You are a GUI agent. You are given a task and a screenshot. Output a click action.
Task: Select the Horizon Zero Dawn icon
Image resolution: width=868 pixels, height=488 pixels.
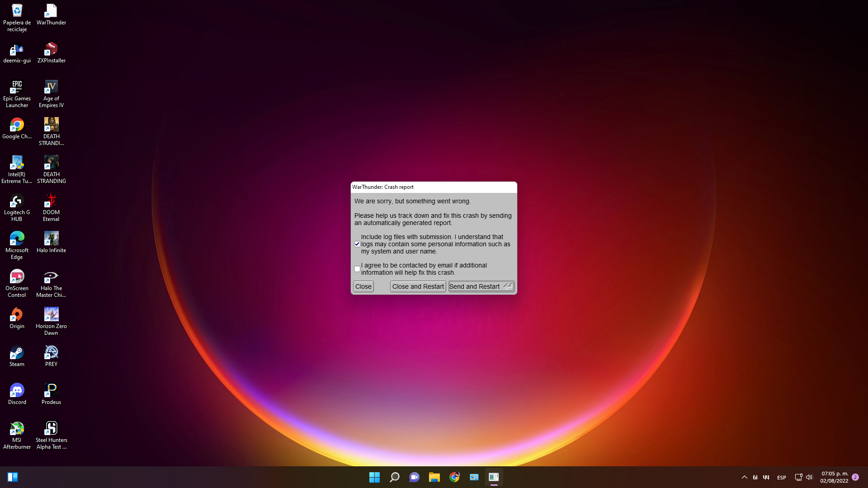[x=51, y=322]
